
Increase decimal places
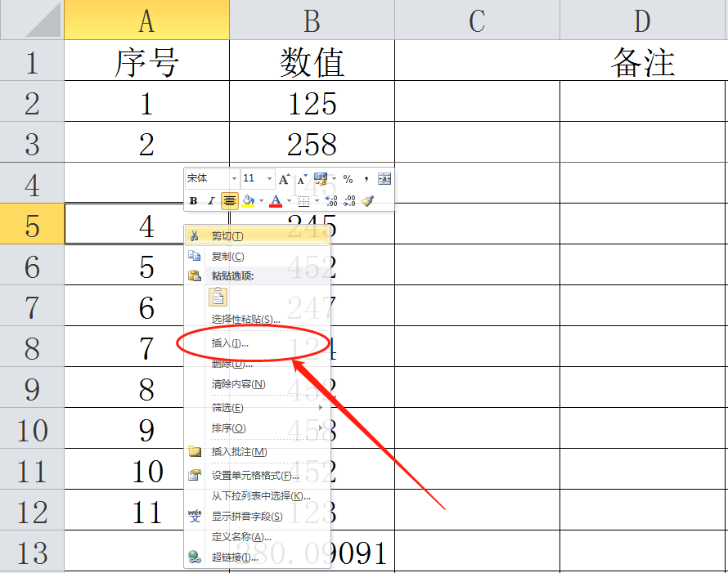331,201
